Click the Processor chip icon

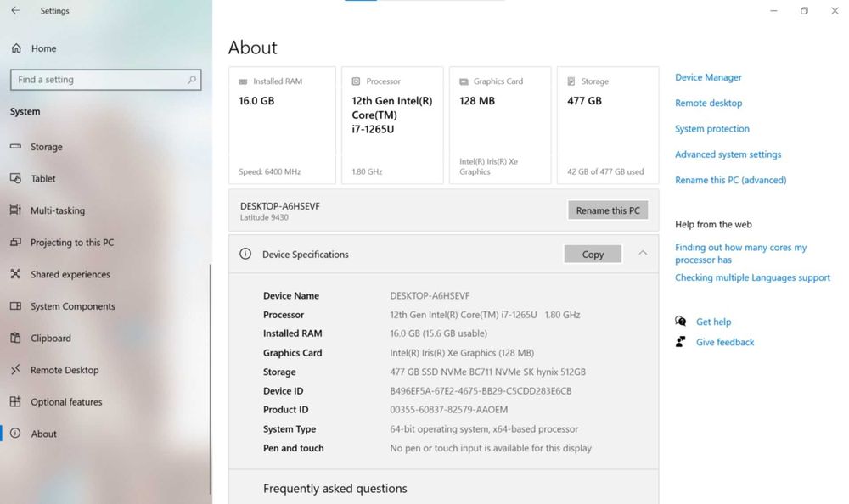pyautogui.click(x=356, y=81)
